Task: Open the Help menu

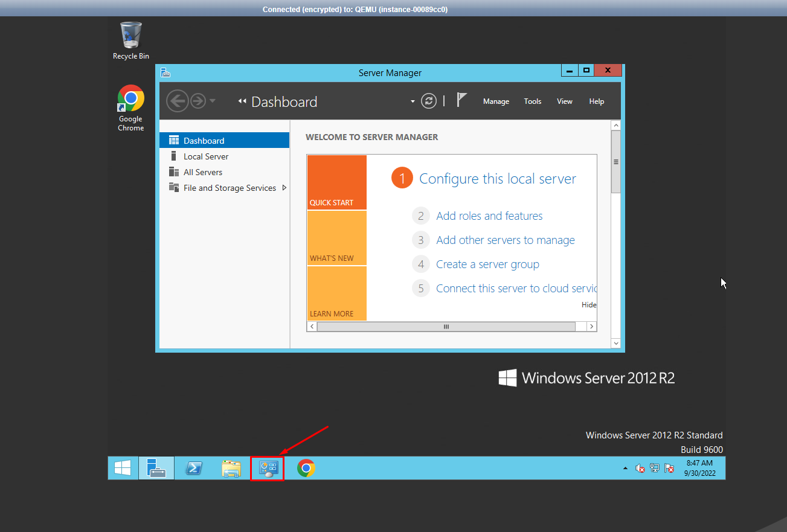Action: point(597,101)
